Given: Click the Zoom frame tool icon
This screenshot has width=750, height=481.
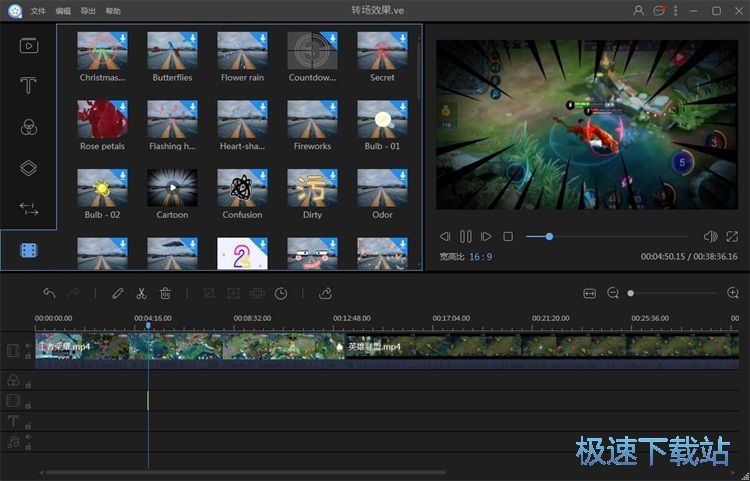Looking at the screenshot, I should coord(233,293).
